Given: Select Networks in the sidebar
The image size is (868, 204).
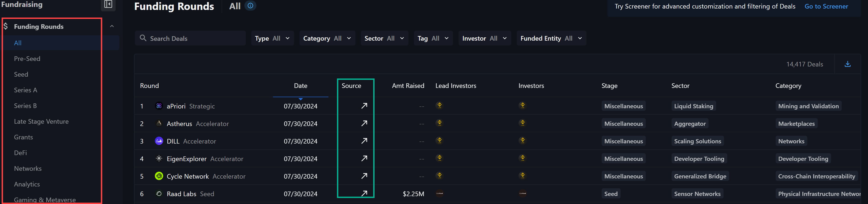Looking at the screenshot, I should tap(28, 168).
